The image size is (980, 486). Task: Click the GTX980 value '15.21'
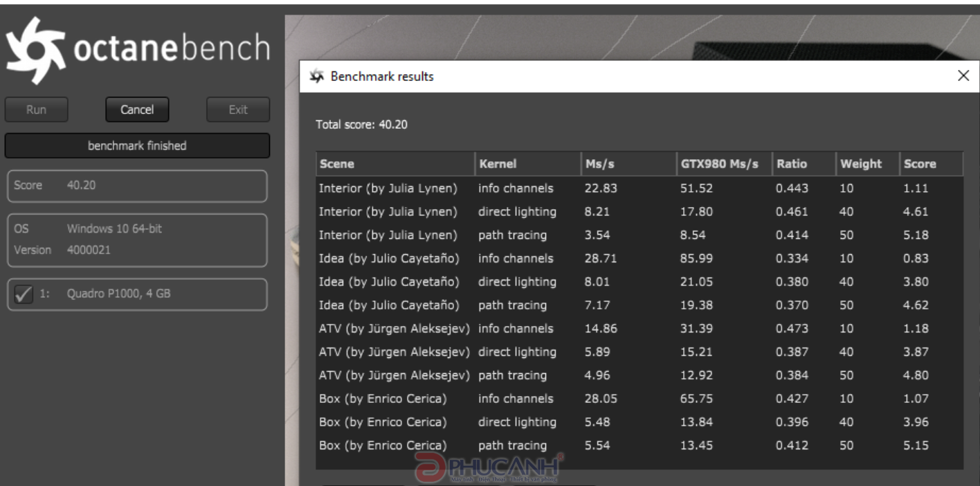pyautogui.click(x=696, y=352)
